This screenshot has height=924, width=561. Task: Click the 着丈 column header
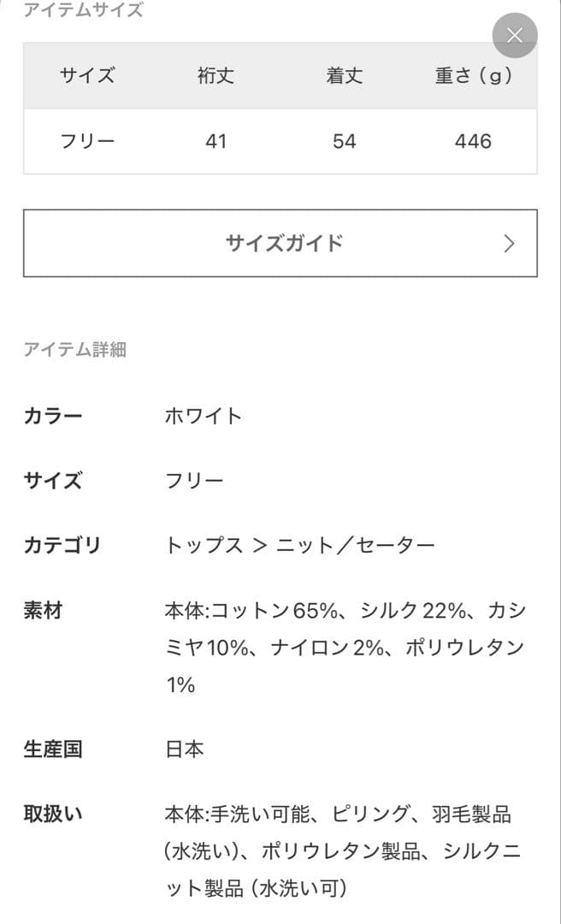click(x=345, y=75)
